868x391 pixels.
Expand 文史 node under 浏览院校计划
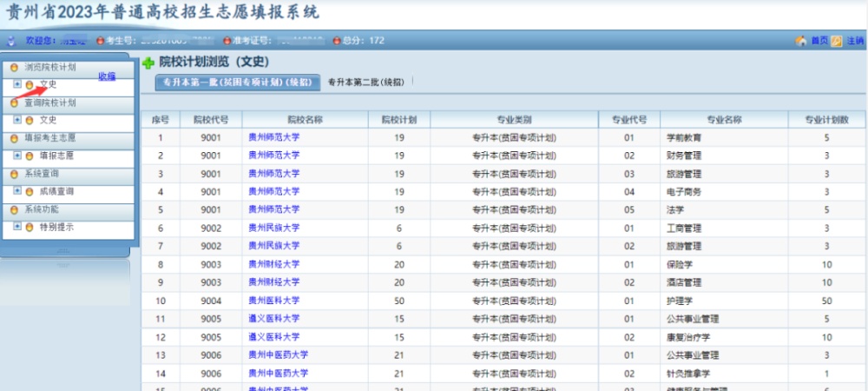point(17,84)
